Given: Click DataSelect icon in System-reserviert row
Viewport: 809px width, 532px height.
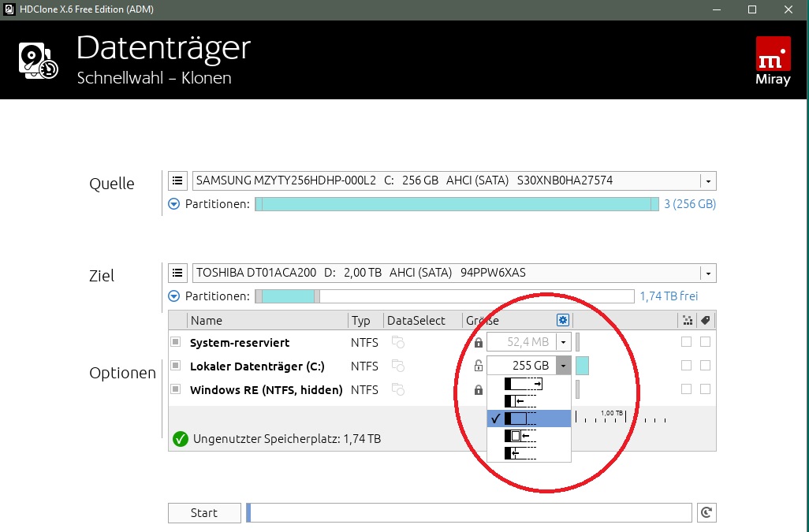Looking at the screenshot, I should coord(397,342).
